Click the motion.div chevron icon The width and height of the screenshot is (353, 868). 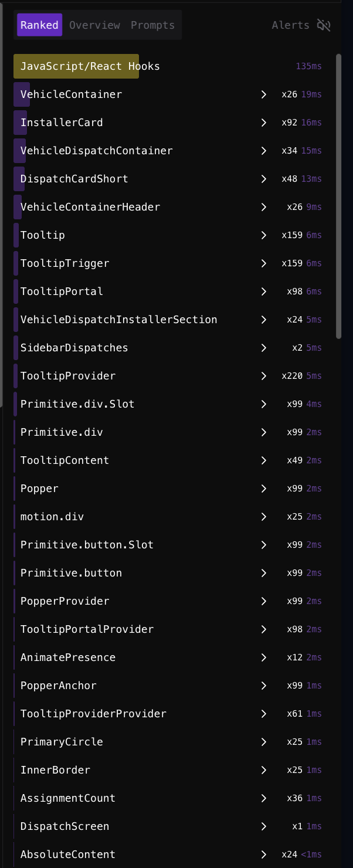(x=264, y=517)
